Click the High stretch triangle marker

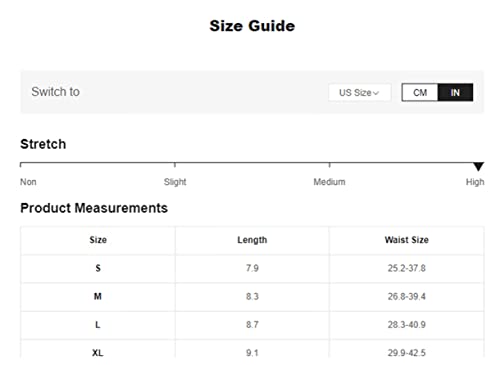click(x=478, y=166)
